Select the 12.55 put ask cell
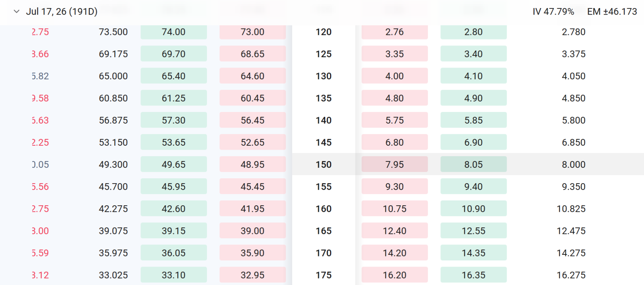Viewport: 644px width, 285px height. point(473,231)
